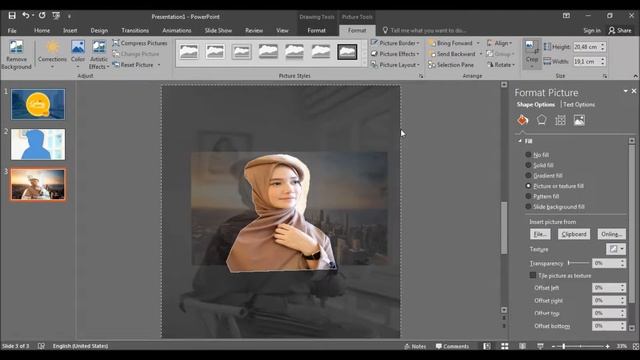This screenshot has width=640, height=360.
Task: Open the Fill & Line tab icon
Action: 522,120
